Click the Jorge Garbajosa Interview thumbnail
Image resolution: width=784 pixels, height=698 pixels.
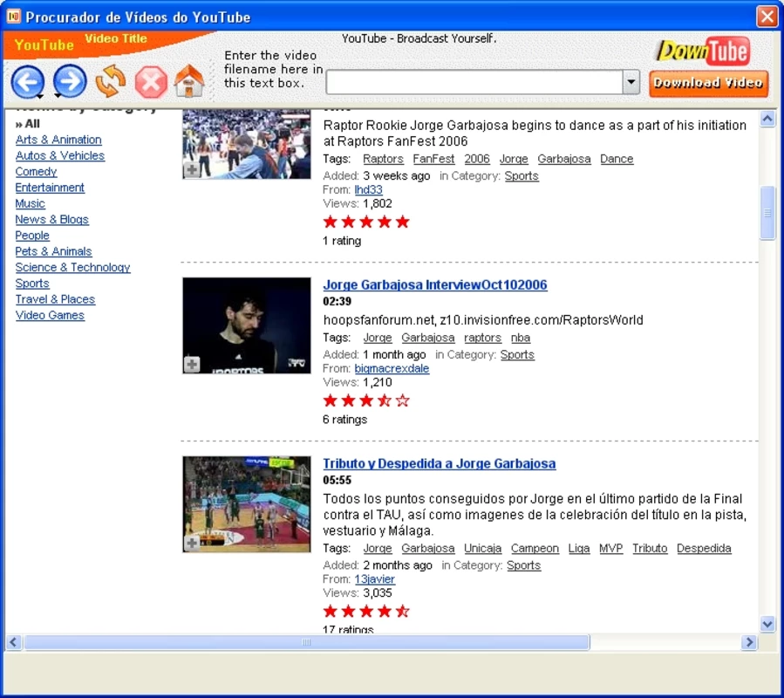click(x=247, y=325)
